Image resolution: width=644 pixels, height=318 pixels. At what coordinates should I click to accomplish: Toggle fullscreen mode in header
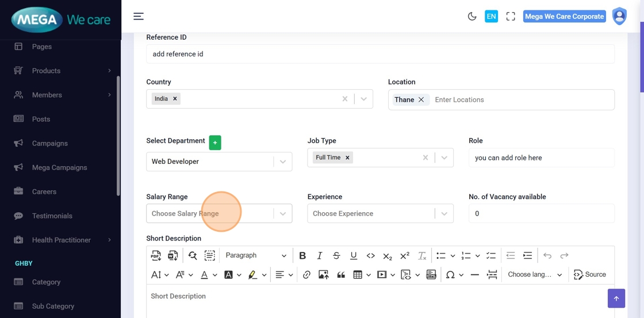tap(511, 17)
